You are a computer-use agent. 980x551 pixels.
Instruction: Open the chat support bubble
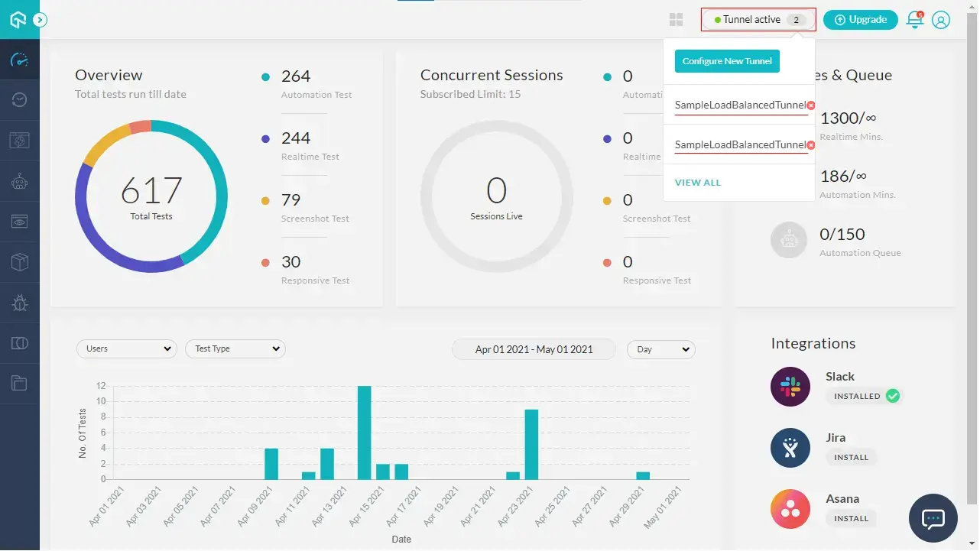(933, 518)
